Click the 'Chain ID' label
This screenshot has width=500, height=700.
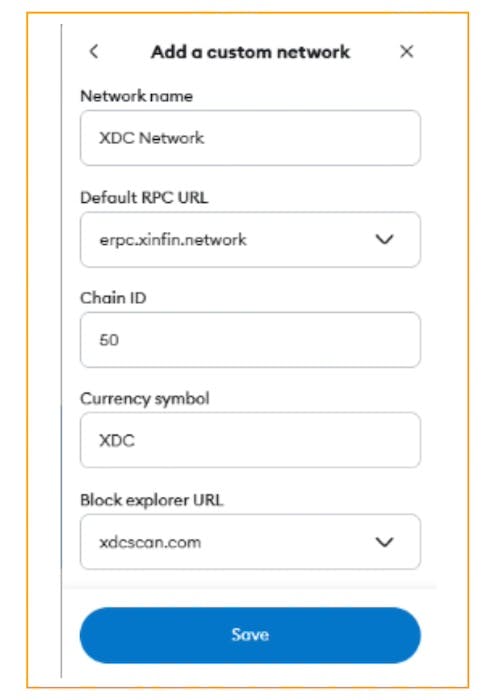(113, 298)
